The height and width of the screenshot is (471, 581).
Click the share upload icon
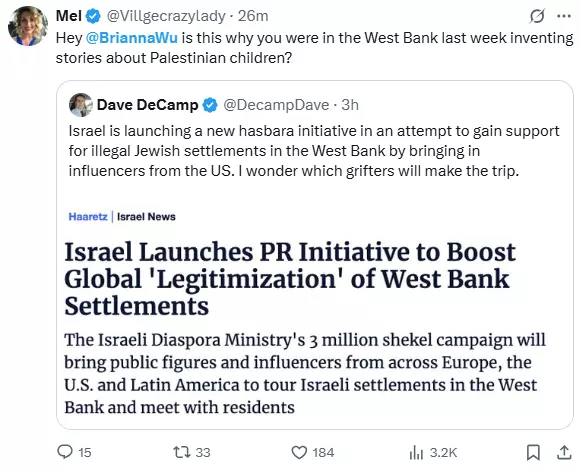point(564,452)
